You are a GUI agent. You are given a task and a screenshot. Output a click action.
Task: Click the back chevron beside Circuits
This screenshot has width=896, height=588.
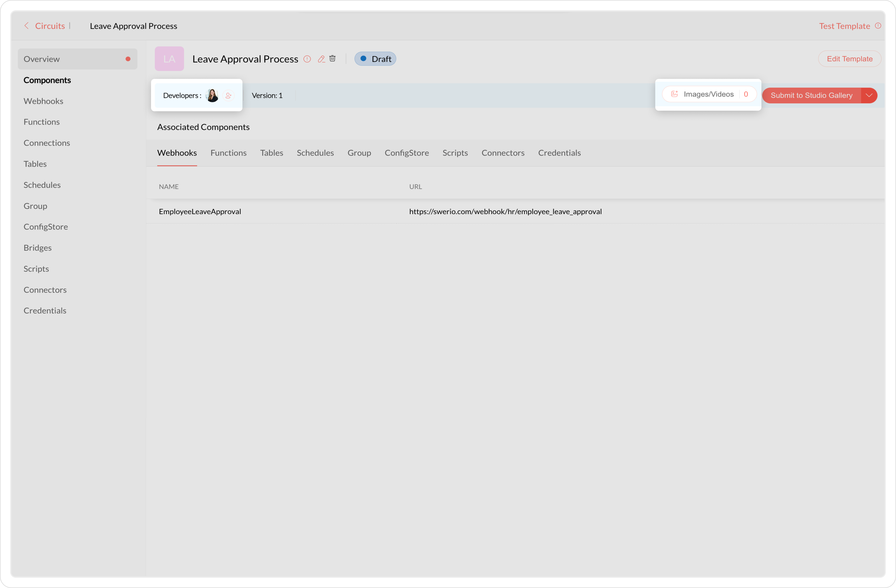tap(26, 26)
